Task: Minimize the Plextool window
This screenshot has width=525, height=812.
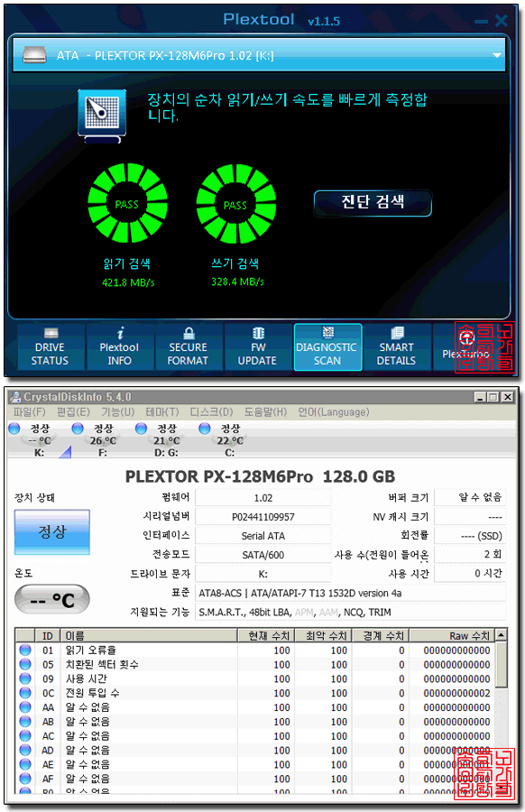Action: pos(481,22)
